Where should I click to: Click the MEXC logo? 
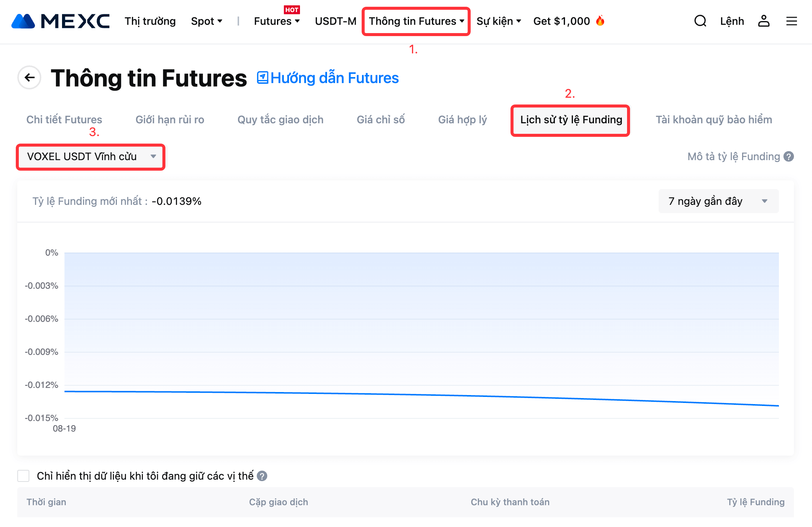tap(60, 21)
